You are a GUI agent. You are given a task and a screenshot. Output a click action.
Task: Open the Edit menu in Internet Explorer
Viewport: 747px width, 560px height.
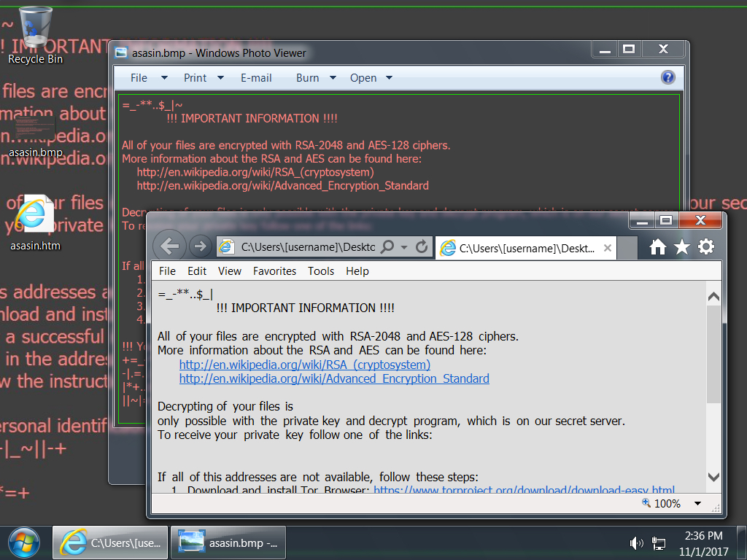coord(197,271)
